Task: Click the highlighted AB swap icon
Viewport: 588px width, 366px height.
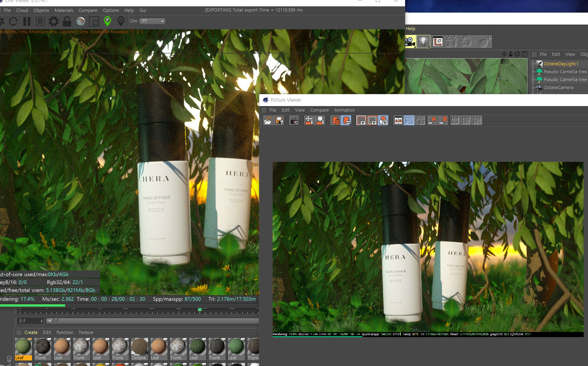Action: coord(409,120)
